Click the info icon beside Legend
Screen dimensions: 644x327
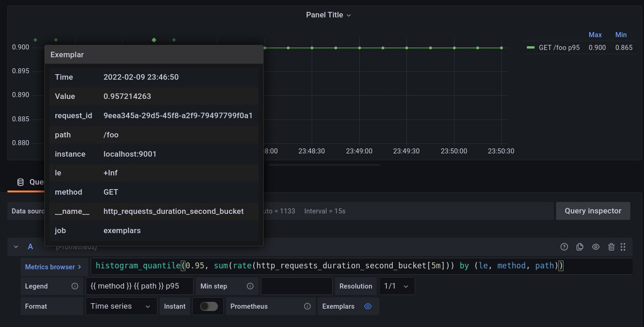[x=75, y=286]
